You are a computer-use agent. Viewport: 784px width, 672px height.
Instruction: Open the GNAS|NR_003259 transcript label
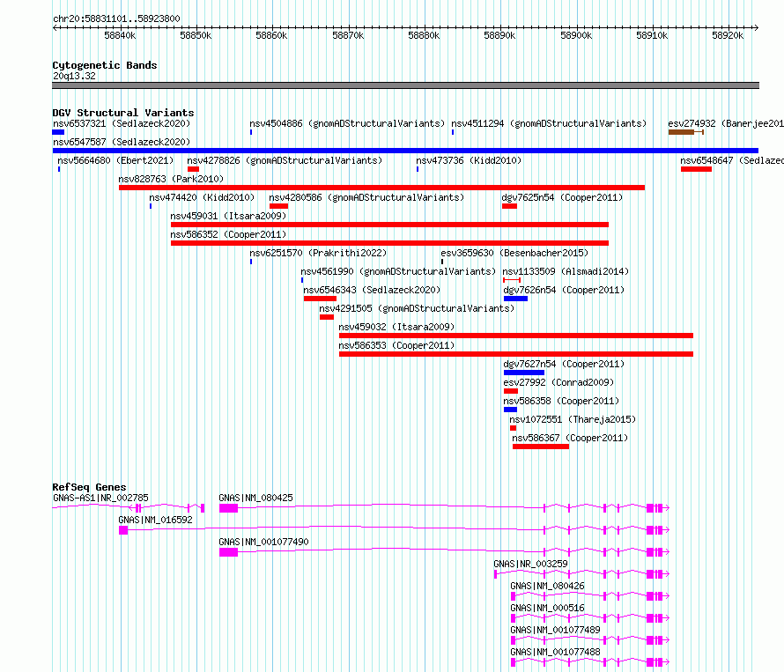[x=530, y=564]
